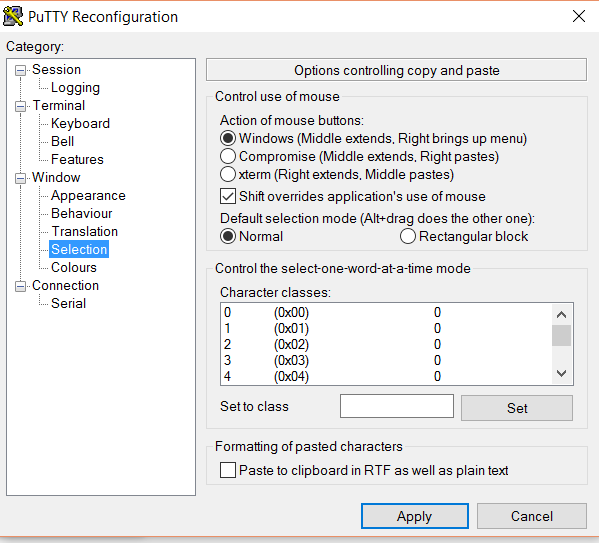Open the Colours category
This screenshot has width=599, height=543.
[74, 267]
